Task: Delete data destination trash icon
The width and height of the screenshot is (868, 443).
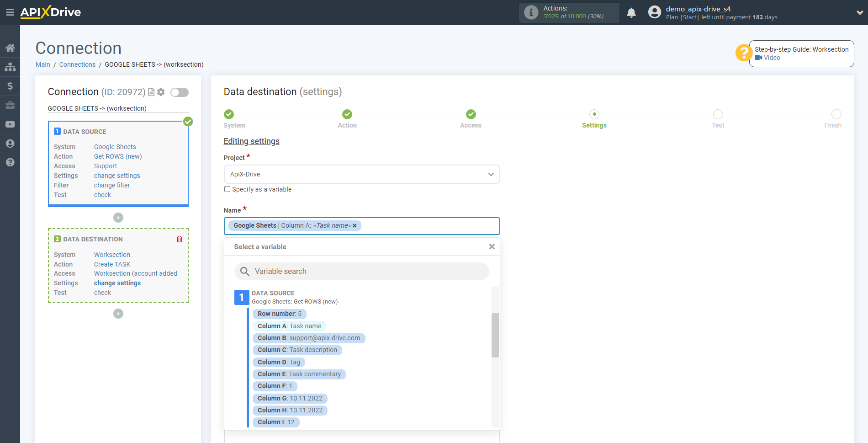Action: 180,239
